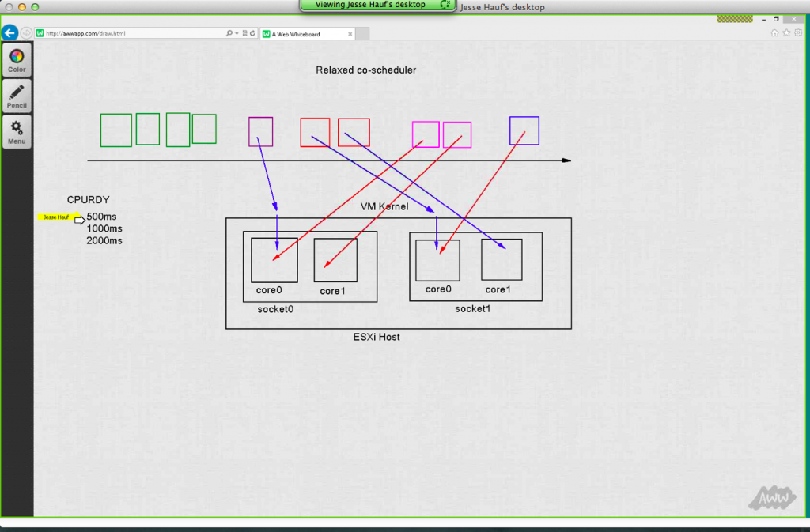Click the search magnifier in the address bar
810x532 pixels.
coord(229,32)
